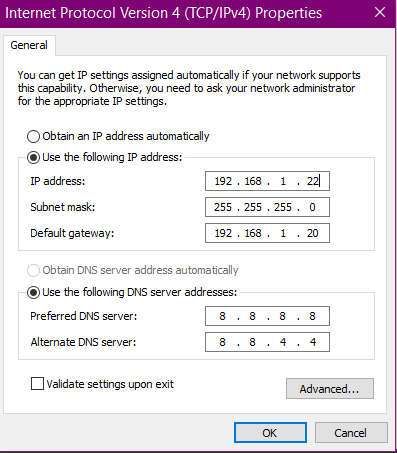This screenshot has height=453, width=397.
Task: Click the Cancel button
Action: (x=351, y=433)
